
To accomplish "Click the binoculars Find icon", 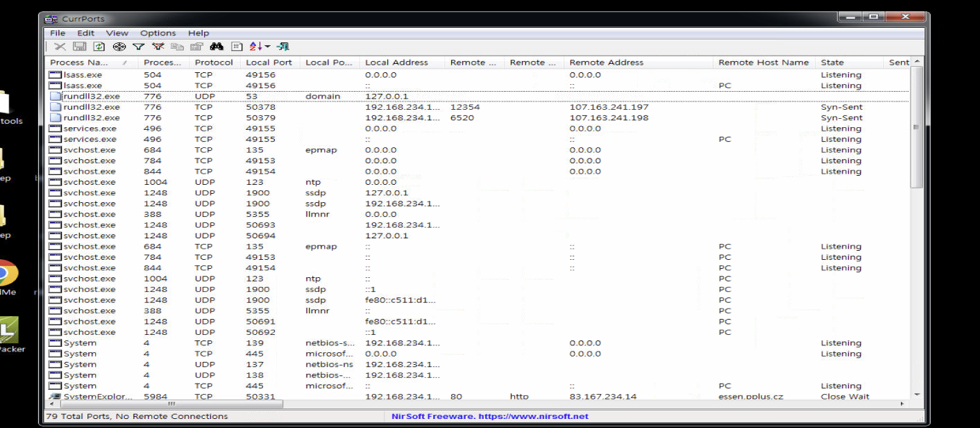I will point(217,47).
